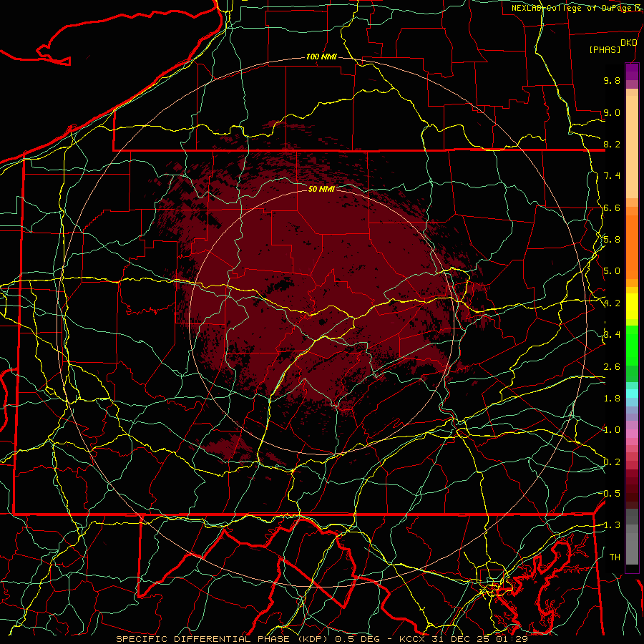
Task: Click the yellow segment of the color scale
Action: (x=632, y=306)
